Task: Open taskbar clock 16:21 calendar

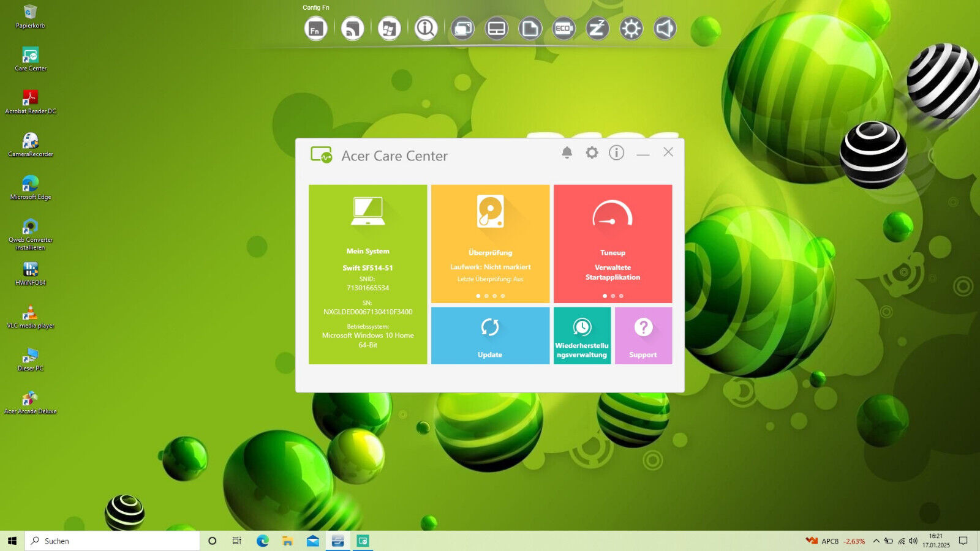Action: [936, 541]
